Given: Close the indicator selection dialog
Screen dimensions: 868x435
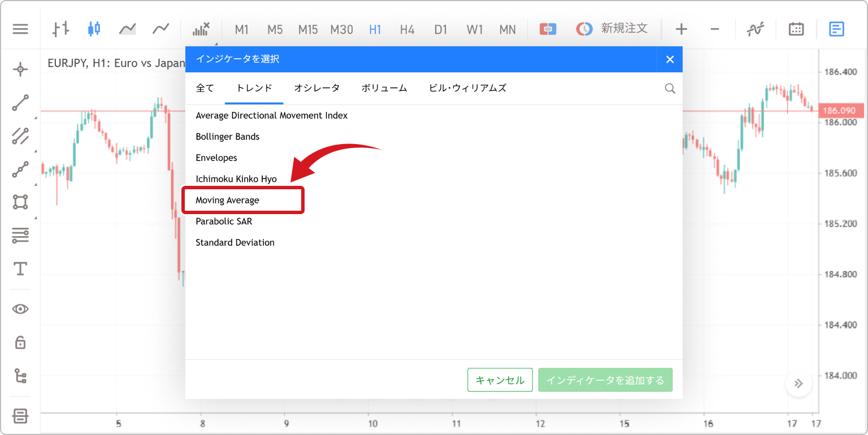Looking at the screenshot, I should point(670,59).
